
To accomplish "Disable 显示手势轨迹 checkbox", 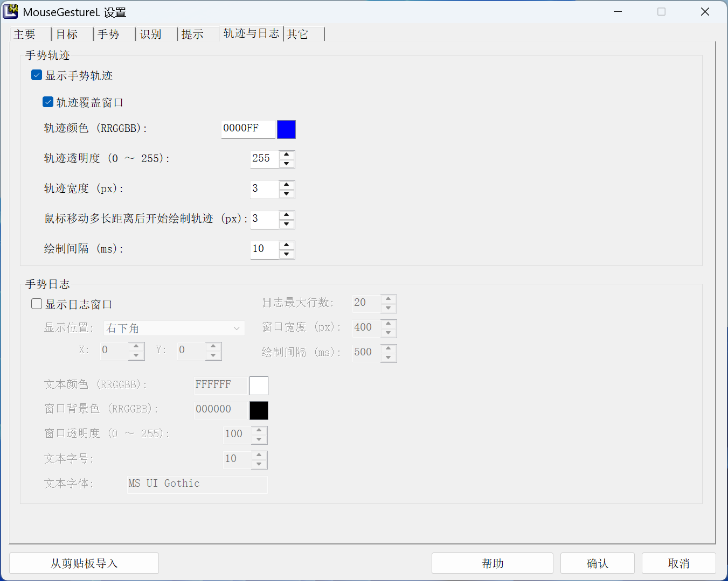I will click(36, 75).
